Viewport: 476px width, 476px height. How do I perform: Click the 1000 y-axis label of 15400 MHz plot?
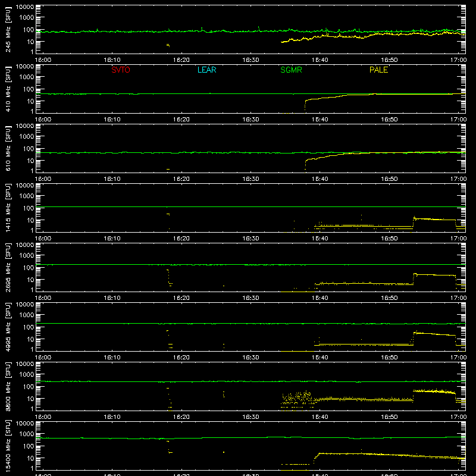tap(27, 434)
